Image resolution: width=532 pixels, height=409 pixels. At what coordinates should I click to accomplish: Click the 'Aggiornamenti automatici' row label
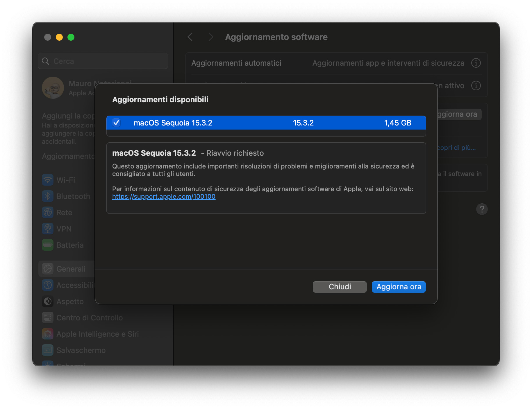coord(236,63)
